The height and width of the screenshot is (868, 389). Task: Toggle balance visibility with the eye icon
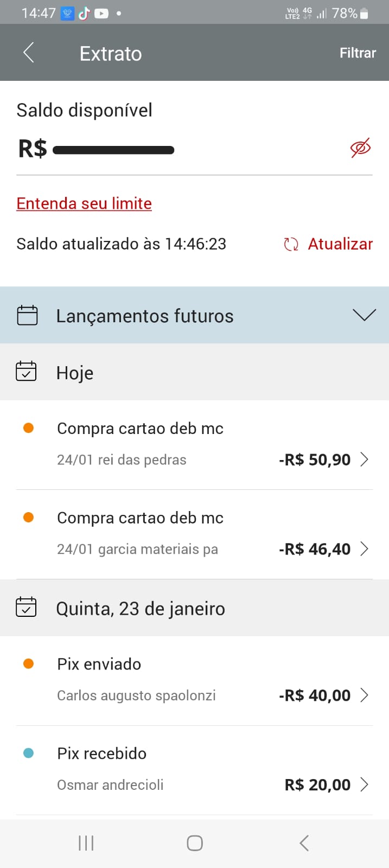[360, 148]
